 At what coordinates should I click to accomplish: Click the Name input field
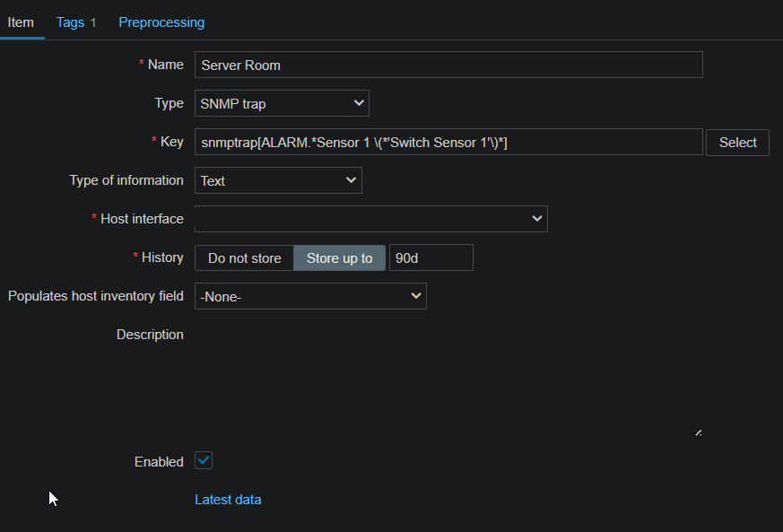pos(448,65)
